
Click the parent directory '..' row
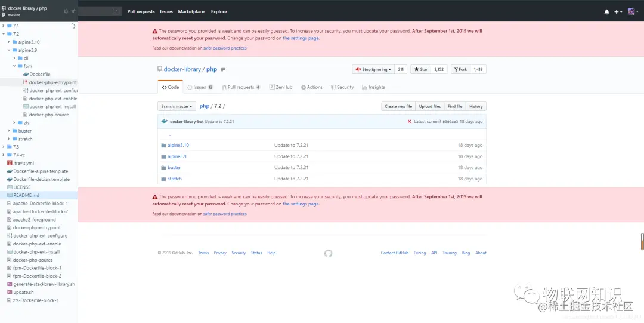[x=322, y=134]
